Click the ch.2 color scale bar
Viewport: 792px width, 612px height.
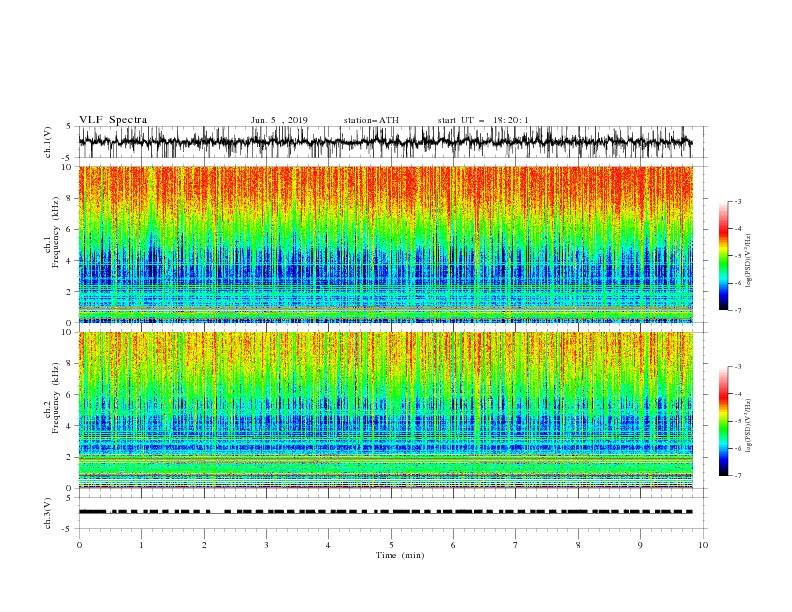click(x=723, y=421)
